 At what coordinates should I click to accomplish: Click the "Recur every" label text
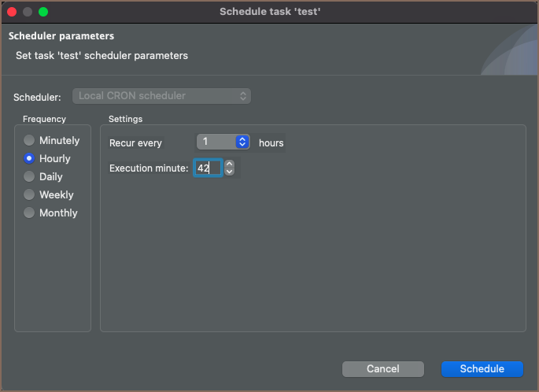[x=136, y=143]
